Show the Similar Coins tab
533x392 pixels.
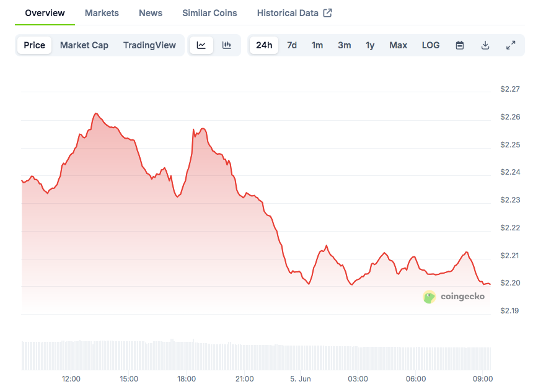pos(209,13)
